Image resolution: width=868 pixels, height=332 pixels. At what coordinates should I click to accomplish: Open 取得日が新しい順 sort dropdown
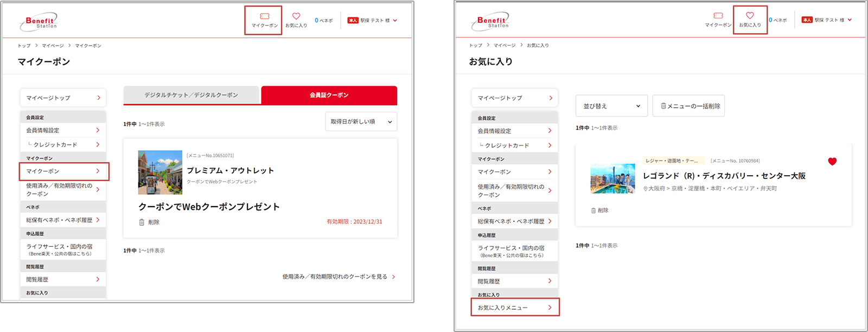coord(361,122)
